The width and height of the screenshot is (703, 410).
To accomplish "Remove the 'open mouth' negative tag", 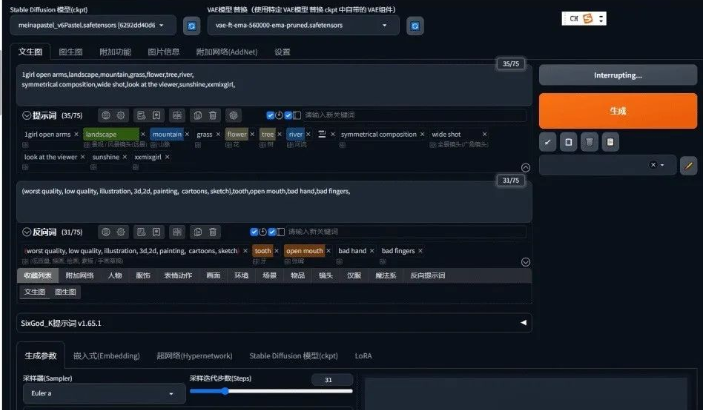I will tap(329, 251).
